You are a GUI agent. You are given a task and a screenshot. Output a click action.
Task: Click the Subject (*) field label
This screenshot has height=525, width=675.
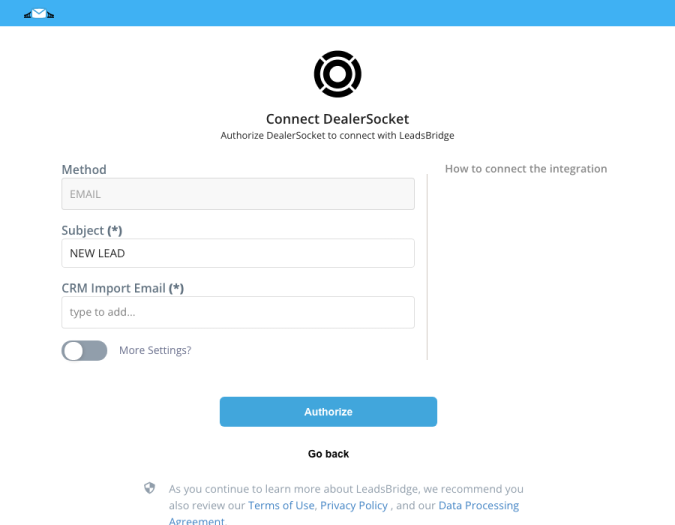tap(92, 230)
